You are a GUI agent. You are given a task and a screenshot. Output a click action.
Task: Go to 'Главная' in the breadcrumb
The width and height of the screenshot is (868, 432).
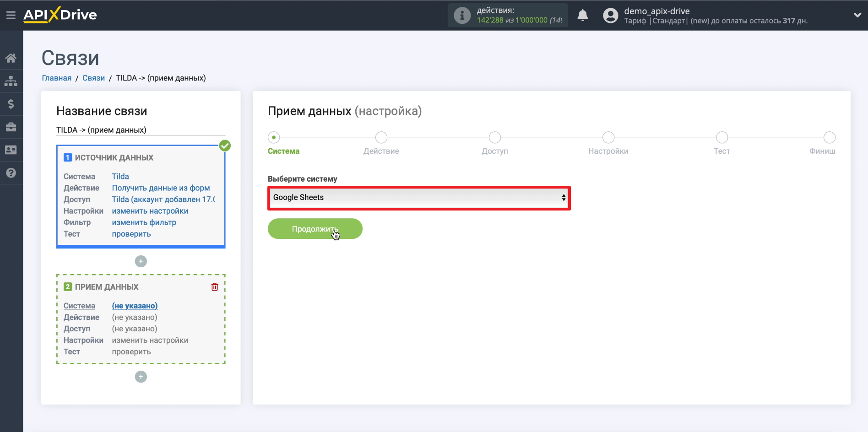(x=56, y=78)
